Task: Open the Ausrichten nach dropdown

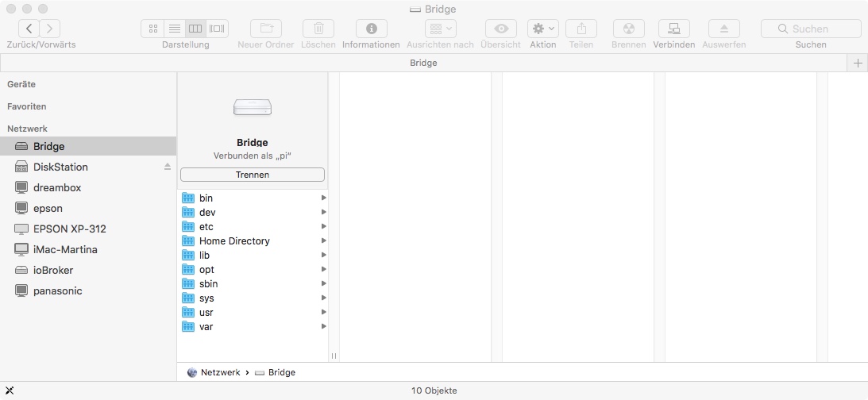Action: (440, 29)
